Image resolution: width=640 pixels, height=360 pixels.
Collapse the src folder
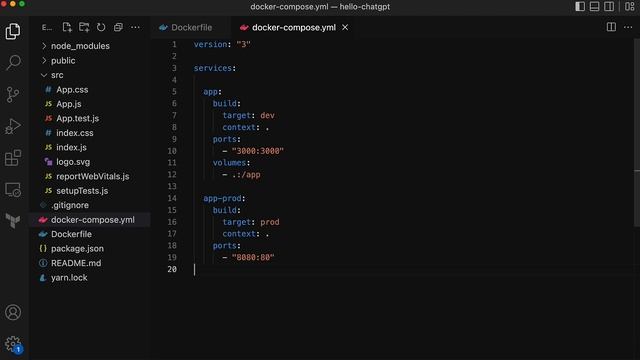coord(57,75)
